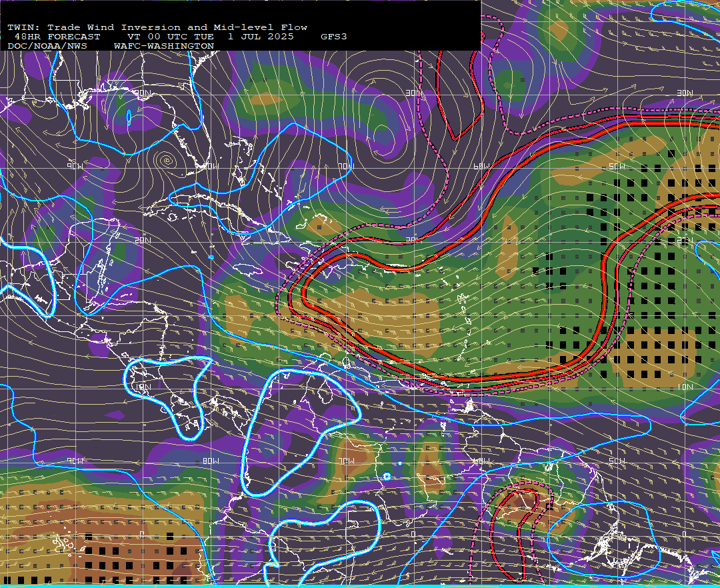The image size is (720, 588).
Task: Click the 70W label over Colombia
Action: pos(346,461)
